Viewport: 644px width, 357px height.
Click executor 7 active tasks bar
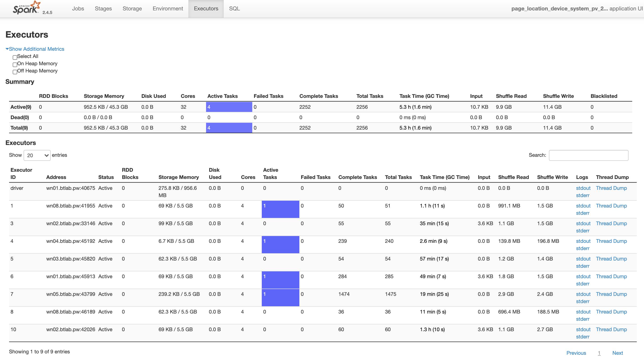pos(280,298)
